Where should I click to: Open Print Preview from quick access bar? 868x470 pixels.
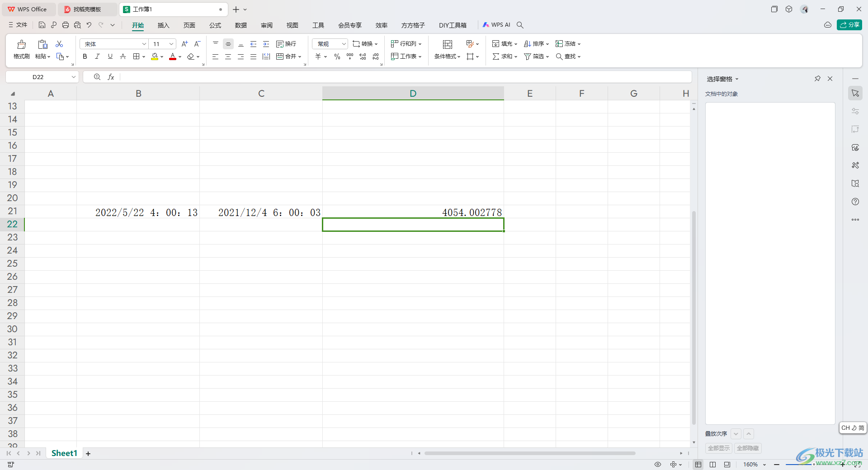pos(77,25)
